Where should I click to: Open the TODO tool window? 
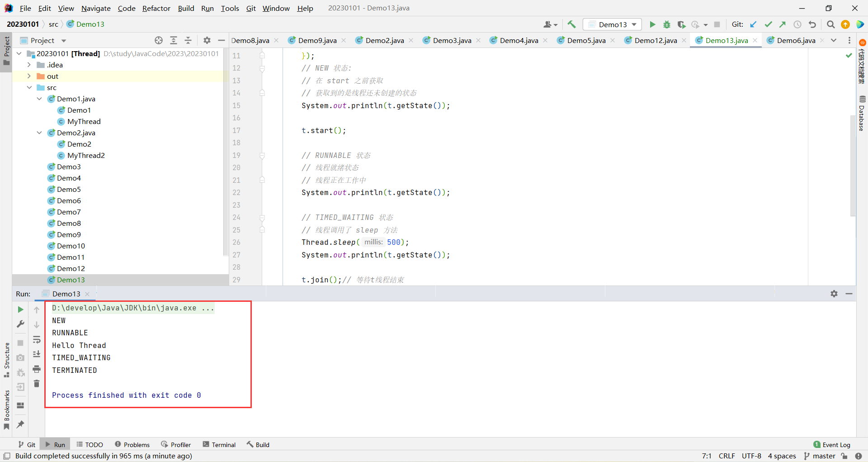coord(90,445)
